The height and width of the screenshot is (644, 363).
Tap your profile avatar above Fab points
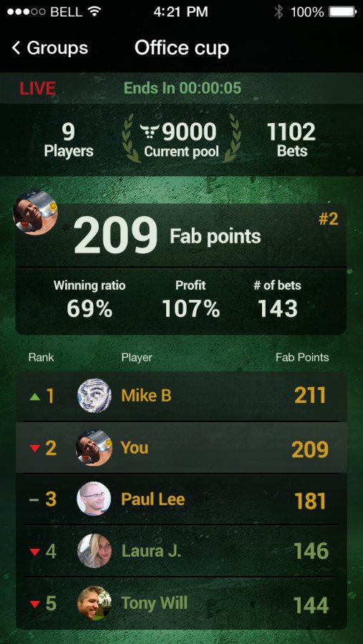(35, 213)
